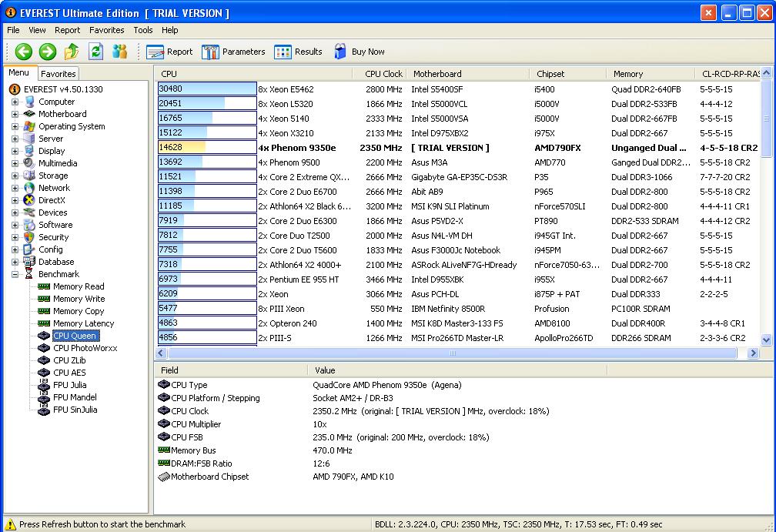
Task: Select the Devices icon in tree
Action: 29,212
